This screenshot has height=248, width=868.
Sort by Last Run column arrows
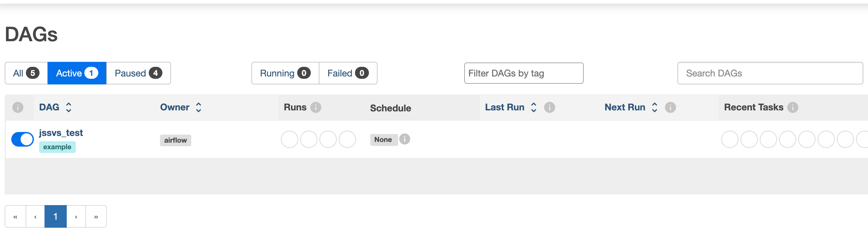click(533, 107)
